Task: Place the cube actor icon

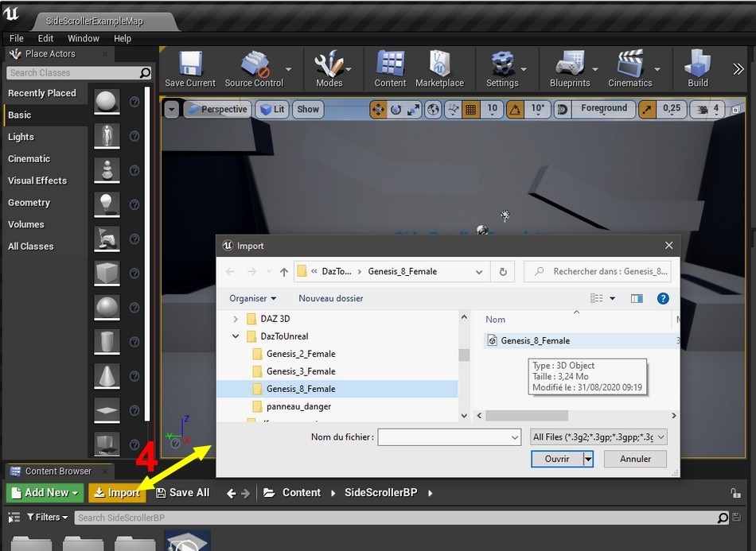Action: click(107, 273)
